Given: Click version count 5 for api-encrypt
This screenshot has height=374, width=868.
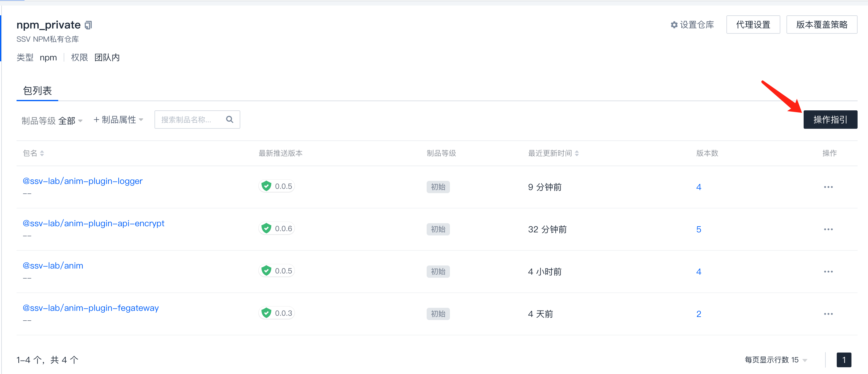Looking at the screenshot, I should tap(699, 229).
